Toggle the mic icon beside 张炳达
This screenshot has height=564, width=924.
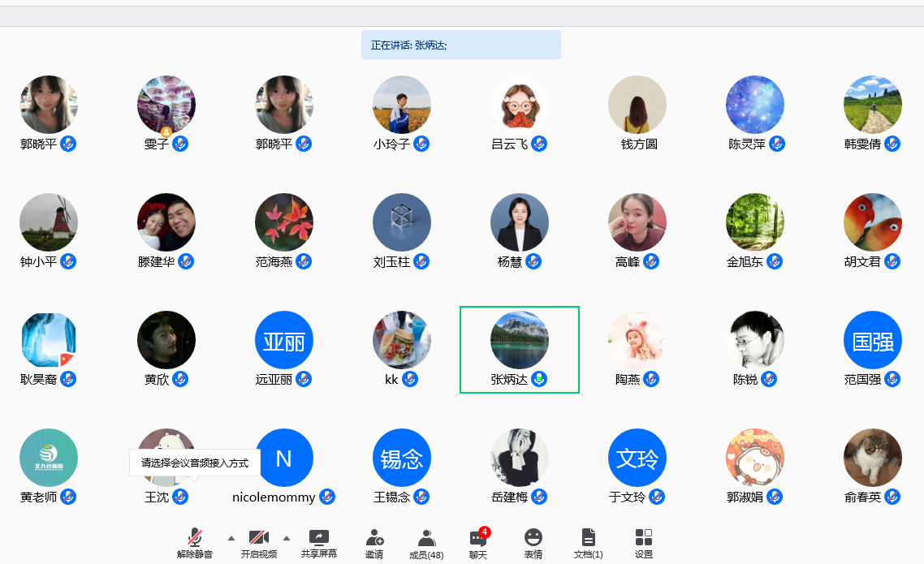[539, 379]
